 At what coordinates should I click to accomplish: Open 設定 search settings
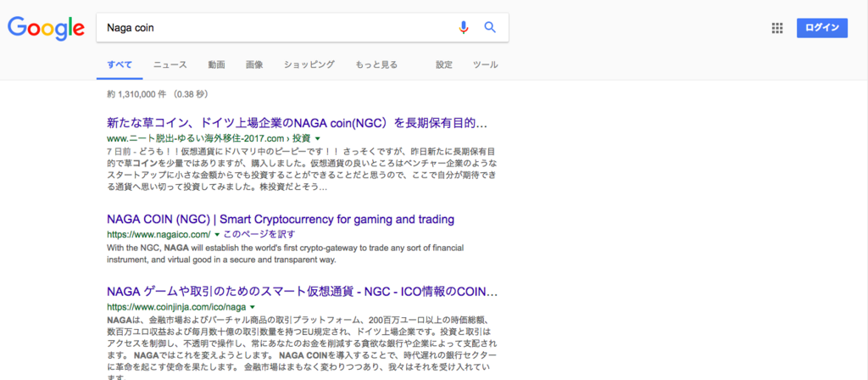coord(444,64)
